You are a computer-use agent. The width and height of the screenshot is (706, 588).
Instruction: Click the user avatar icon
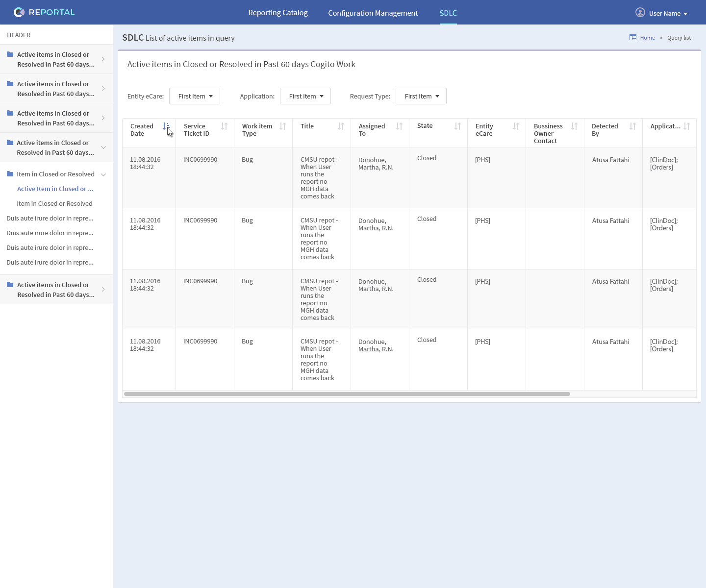click(x=640, y=12)
